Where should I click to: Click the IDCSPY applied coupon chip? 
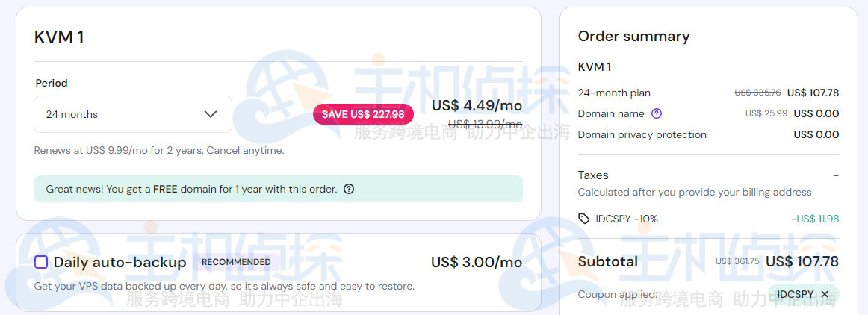[795, 295]
